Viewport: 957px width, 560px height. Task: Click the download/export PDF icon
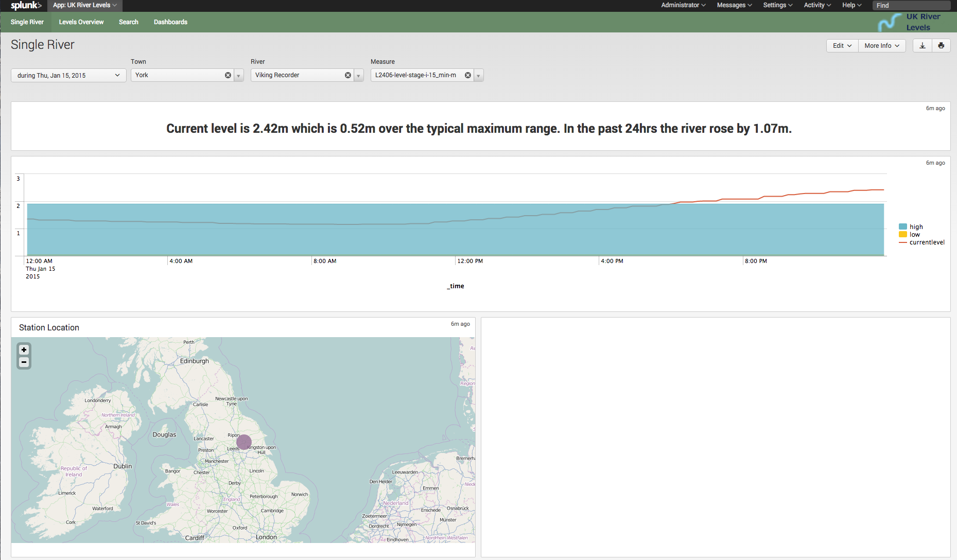click(x=923, y=46)
